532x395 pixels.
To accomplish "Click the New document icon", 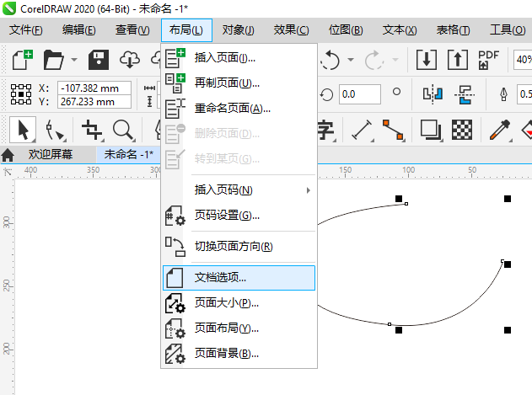I will (x=23, y=60).
